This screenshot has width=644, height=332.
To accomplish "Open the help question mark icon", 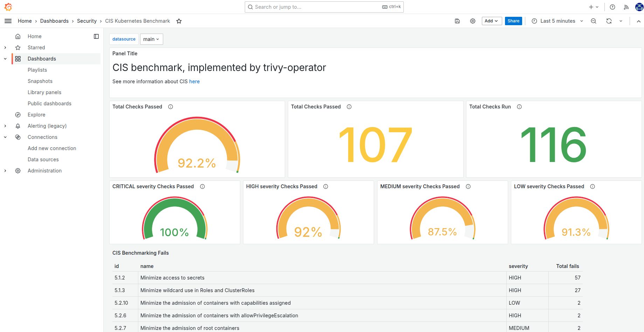I will 612,7.
